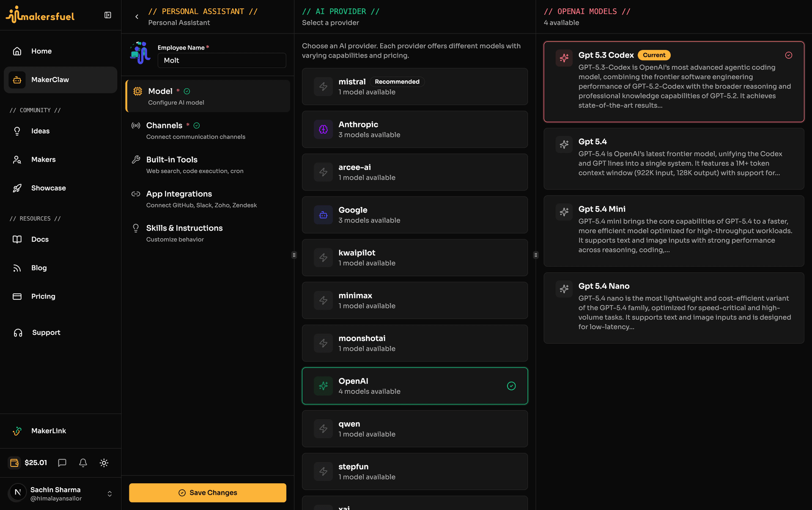Click the OpenAI sparkle icon
This screenshot has width=812, height=510.
tap(324, 386)
